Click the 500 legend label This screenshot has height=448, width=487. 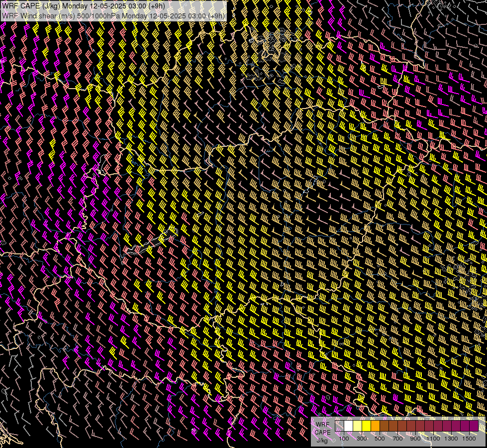[x=380, y=439]
